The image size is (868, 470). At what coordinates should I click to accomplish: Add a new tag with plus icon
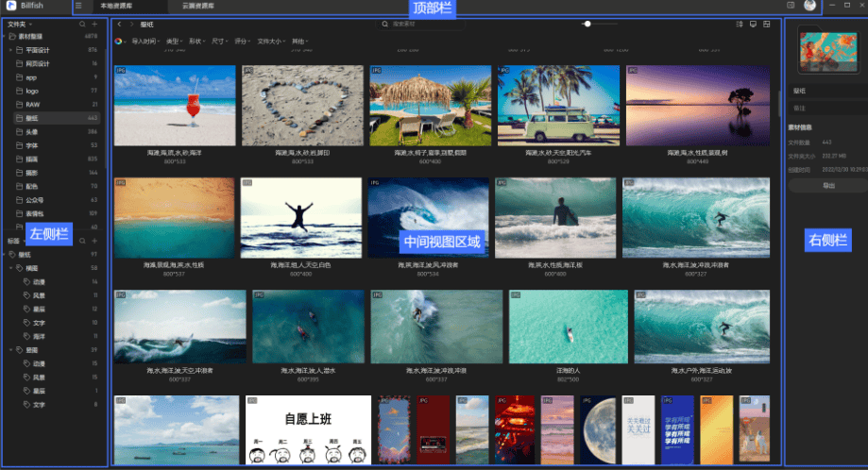(94, 242)
